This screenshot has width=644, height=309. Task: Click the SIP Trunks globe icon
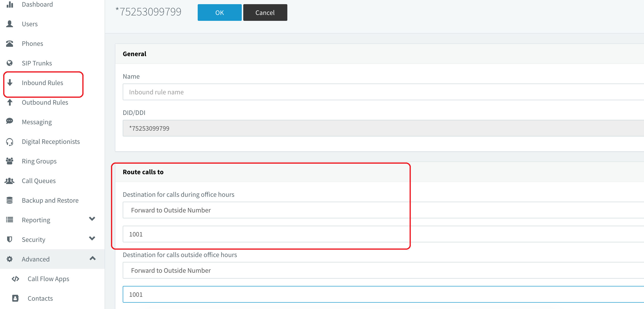point(10,63)
